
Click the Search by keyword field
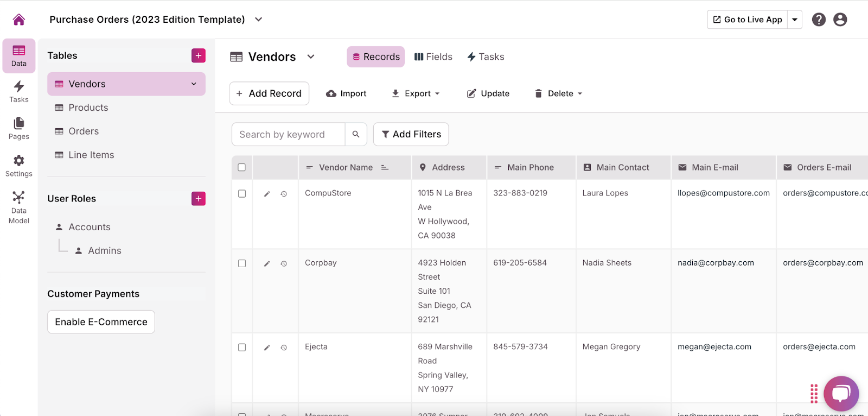click(x=288, y=134)
